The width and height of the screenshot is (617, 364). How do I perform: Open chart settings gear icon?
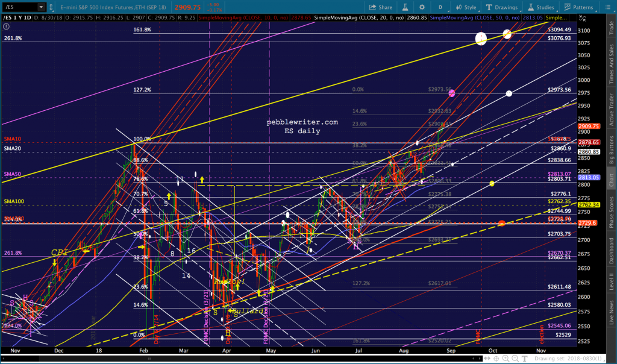pyautogui.click(x=422, y=7)
